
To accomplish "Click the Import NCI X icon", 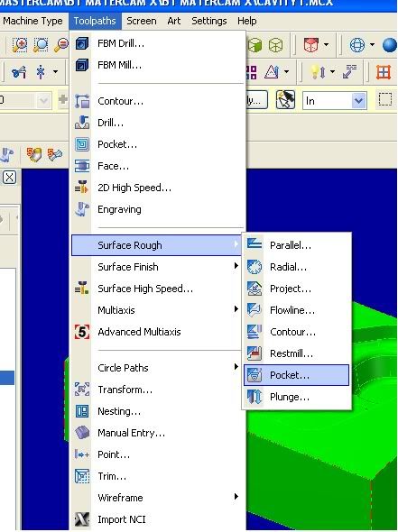I will tap(82, 519).
